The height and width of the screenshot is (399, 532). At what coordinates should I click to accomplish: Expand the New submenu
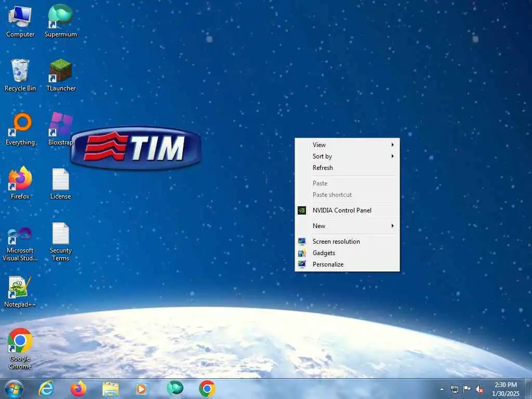click(x=347, y=226)
